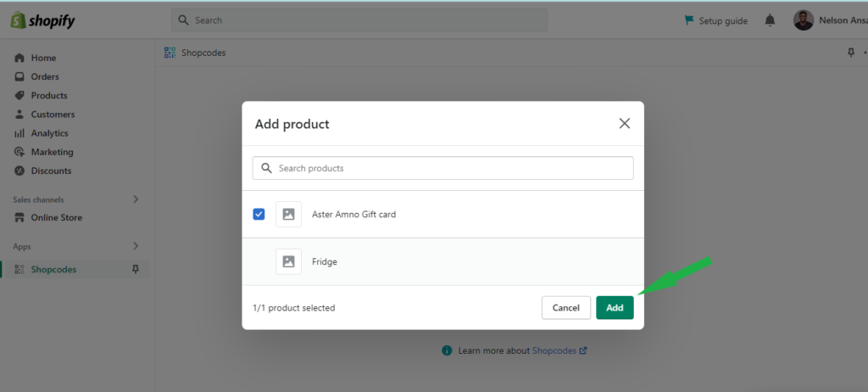Click the '1/1 product selected' text

point(294,308)
